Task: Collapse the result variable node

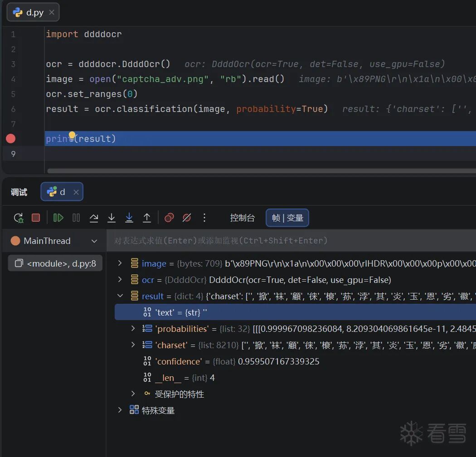Action: click(x=120, y=296)
